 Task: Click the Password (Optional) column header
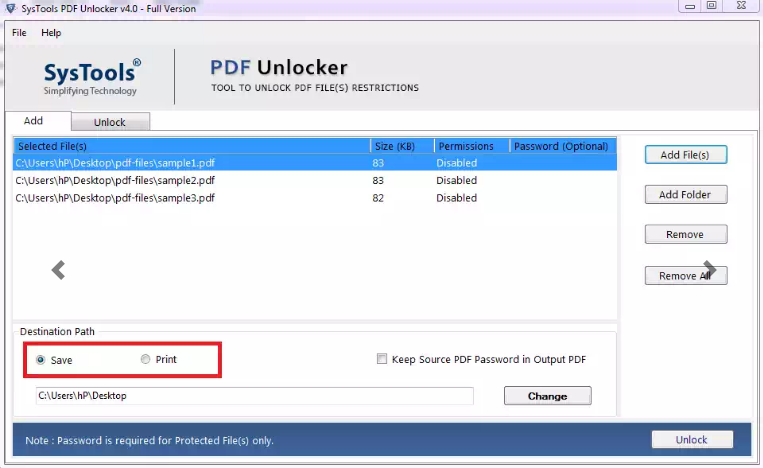tap(563, 146)
